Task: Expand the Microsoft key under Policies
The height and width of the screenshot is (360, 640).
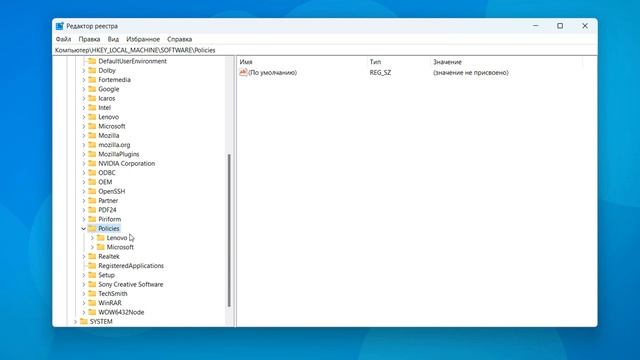Action: [x=92, y=247]
